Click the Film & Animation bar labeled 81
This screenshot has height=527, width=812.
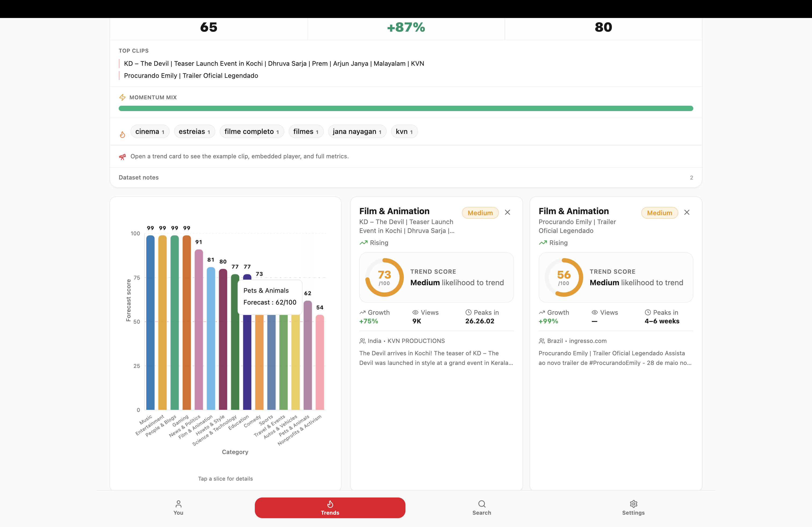click(211, 338)
